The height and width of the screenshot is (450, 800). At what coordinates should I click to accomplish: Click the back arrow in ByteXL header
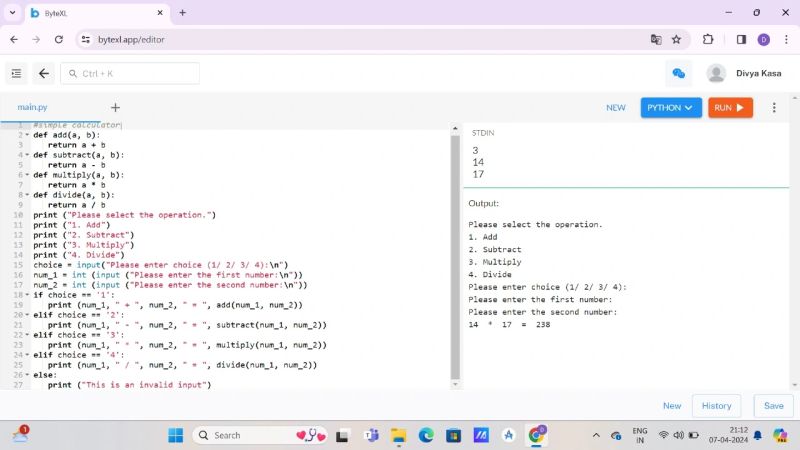(x=44, y=73)
